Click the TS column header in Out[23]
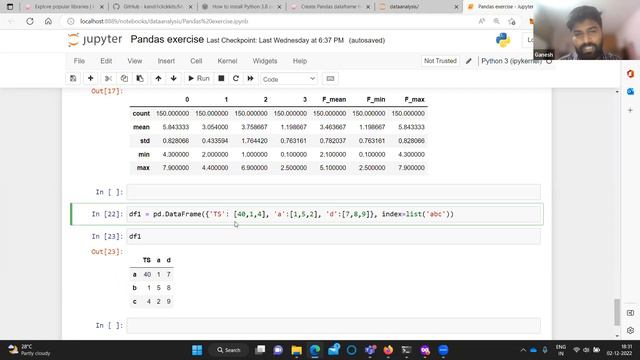 [x=147, y=260]
